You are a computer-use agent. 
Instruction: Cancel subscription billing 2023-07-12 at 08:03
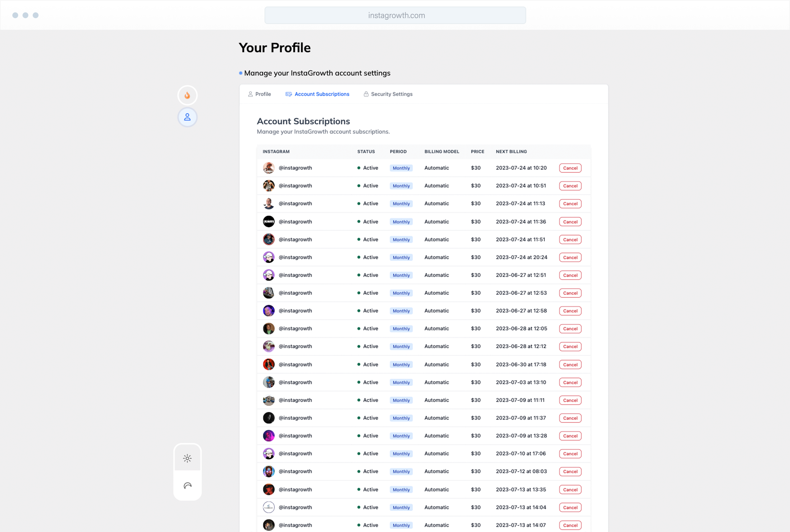pyautogui.click(x=570, y=471)
